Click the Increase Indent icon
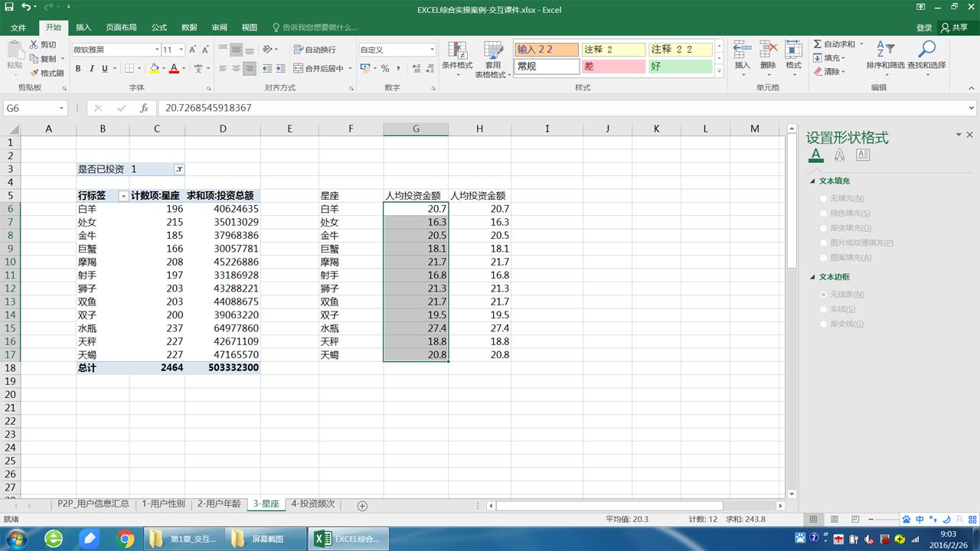Viewport: 980px width, 551px height. [x=283, y=68]
